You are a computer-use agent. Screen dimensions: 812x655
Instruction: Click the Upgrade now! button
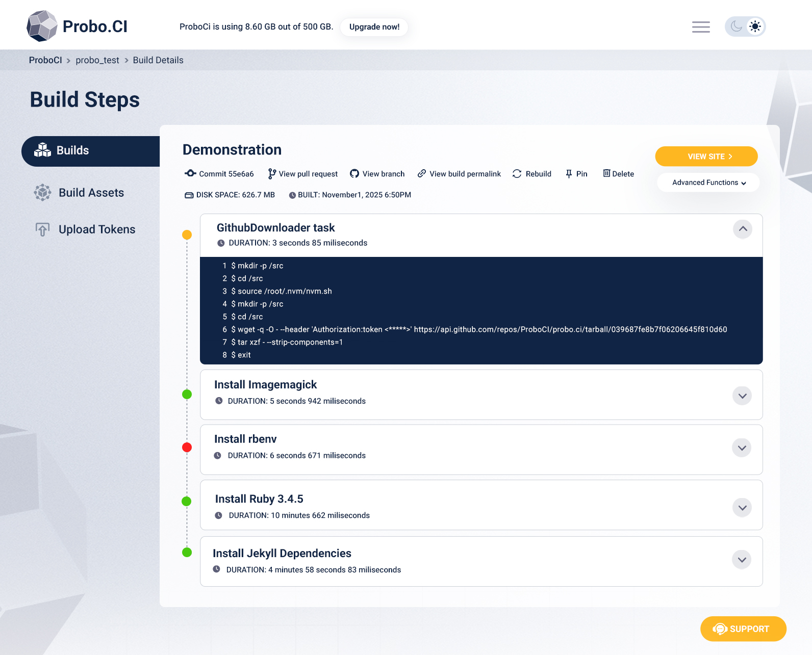374,27
